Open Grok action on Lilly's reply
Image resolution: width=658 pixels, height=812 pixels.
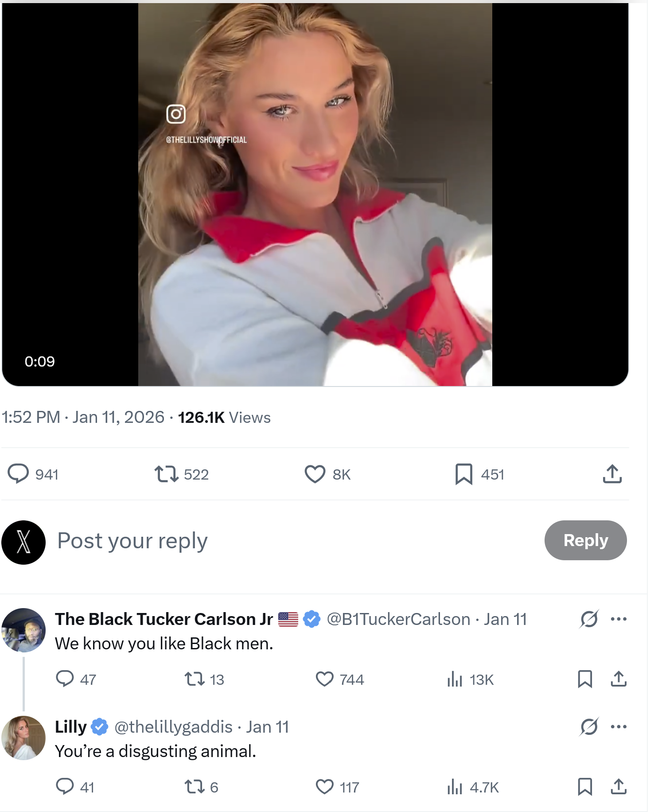tap(589, 727)
